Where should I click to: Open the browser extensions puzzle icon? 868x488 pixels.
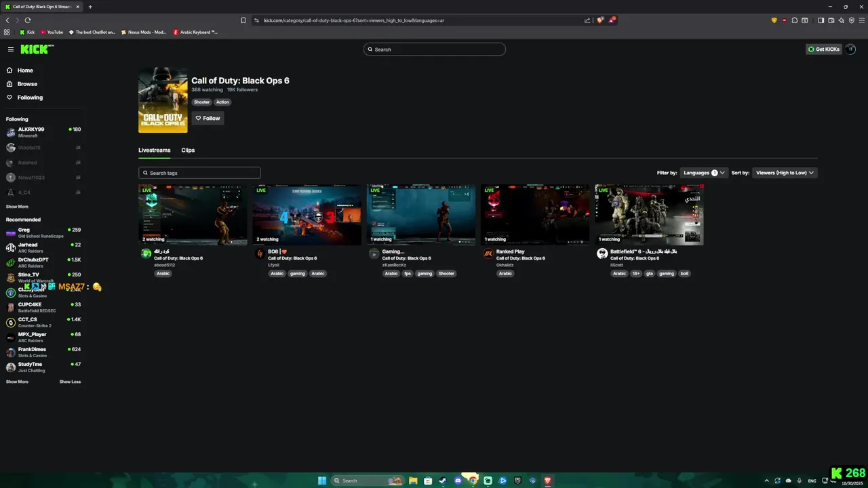click(795, 20)
